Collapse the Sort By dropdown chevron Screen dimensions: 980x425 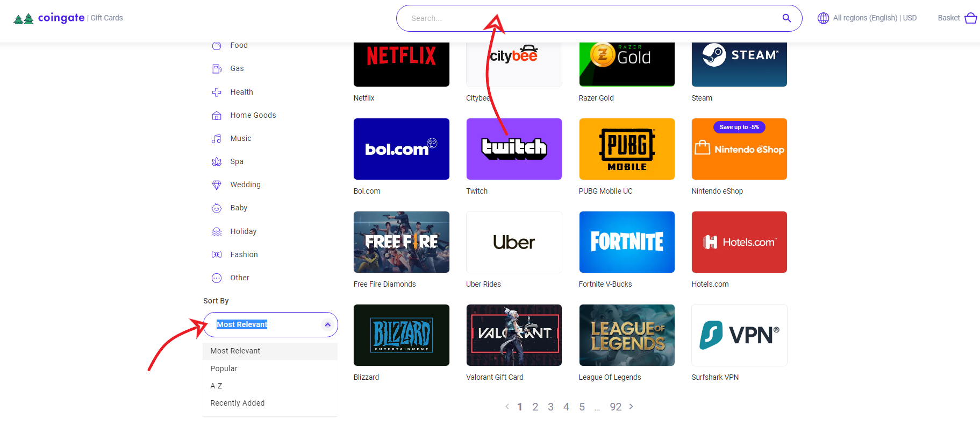point(327,324)
